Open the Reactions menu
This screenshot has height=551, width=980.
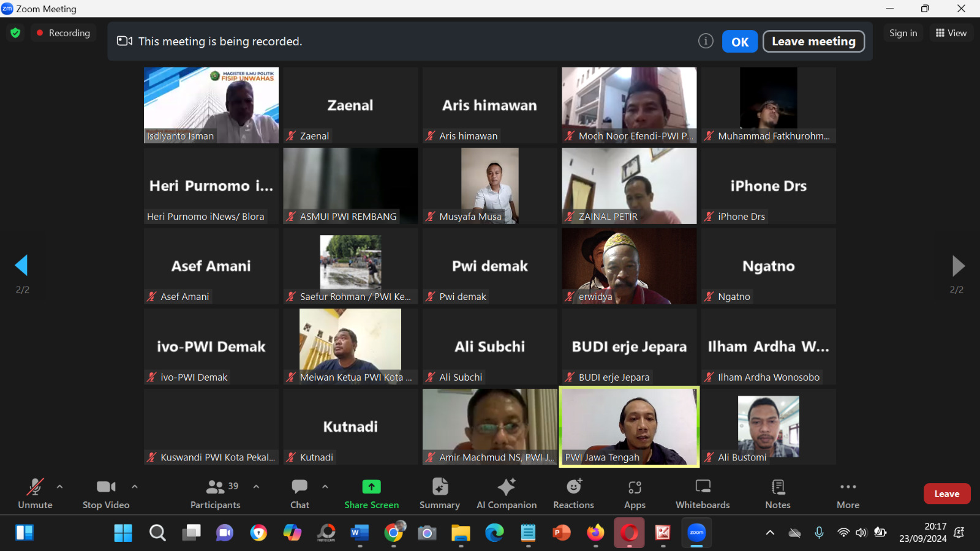tap(573, 493)
